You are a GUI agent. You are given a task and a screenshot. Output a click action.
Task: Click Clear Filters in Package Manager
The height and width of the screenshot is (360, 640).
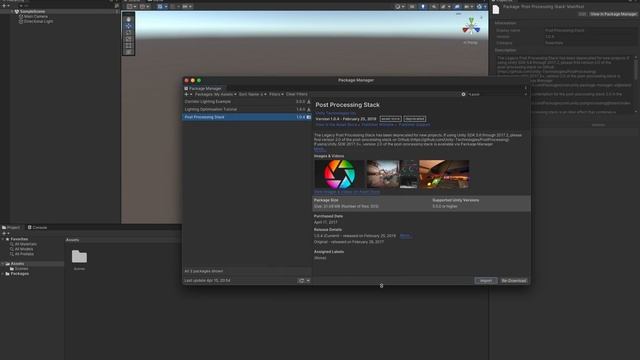tap(297, 94)
